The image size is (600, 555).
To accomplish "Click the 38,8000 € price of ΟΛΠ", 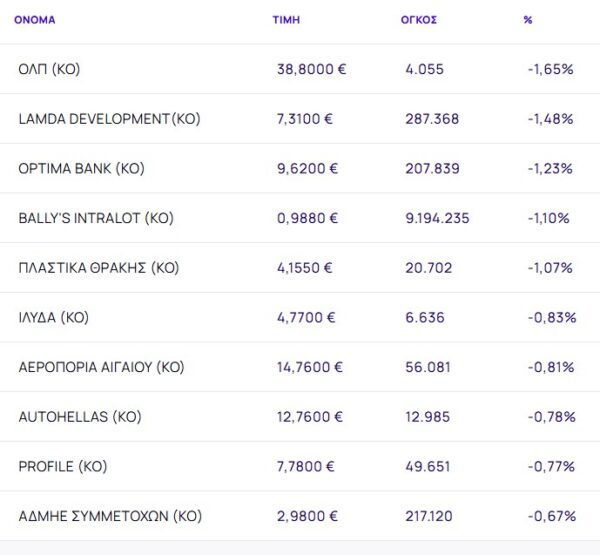I will 310,69.
